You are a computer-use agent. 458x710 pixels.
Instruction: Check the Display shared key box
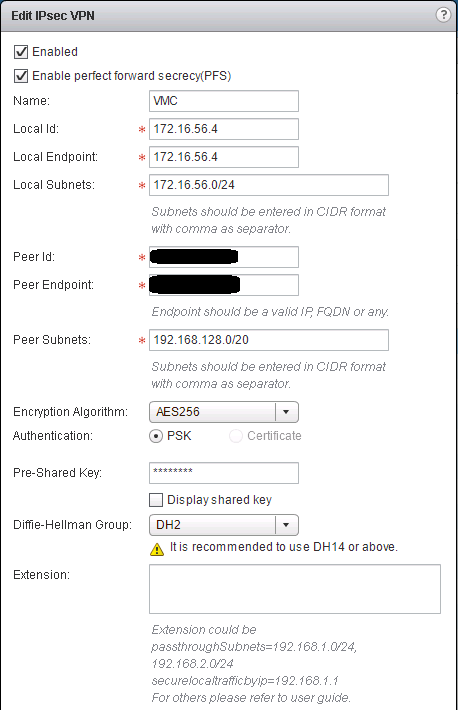[156, 500]
